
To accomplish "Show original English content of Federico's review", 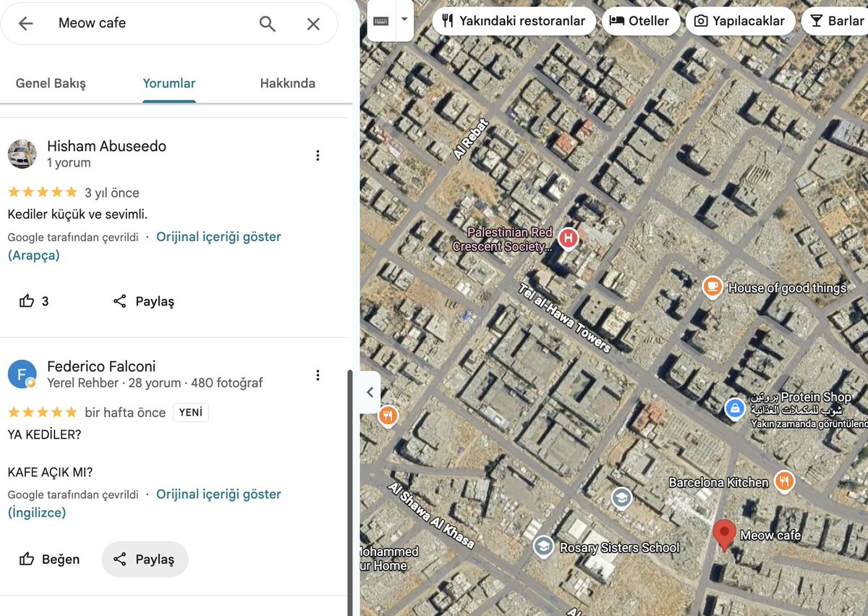I will pyautogui.click(x=218, y=494).
